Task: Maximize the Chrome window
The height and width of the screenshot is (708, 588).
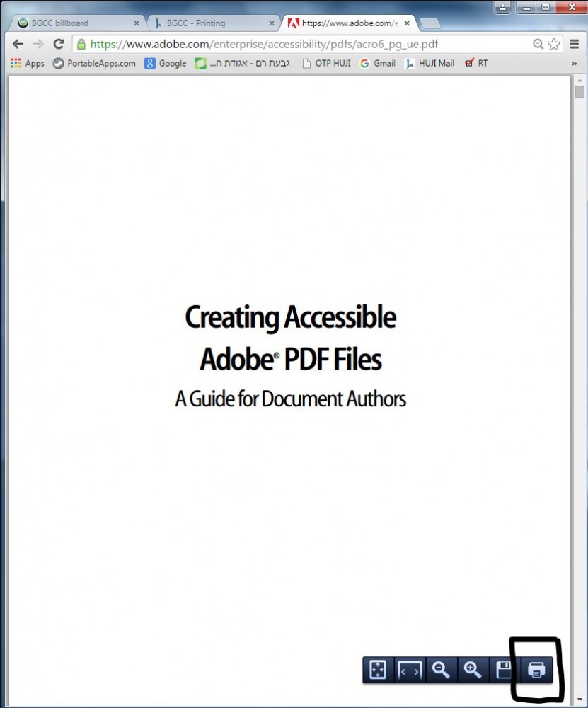Action: (546, 7)
